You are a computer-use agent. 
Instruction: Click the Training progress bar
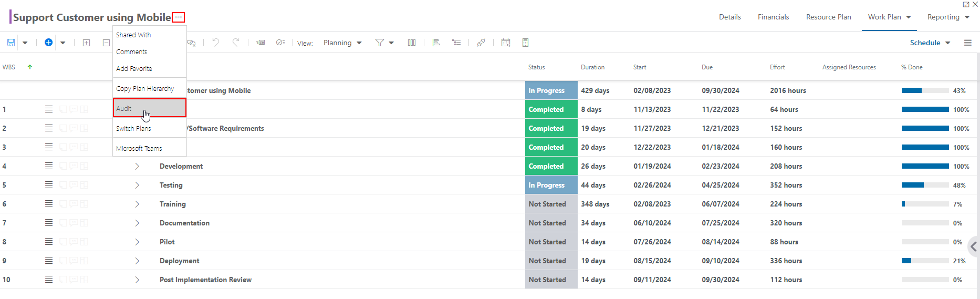[x=925, y=204]
